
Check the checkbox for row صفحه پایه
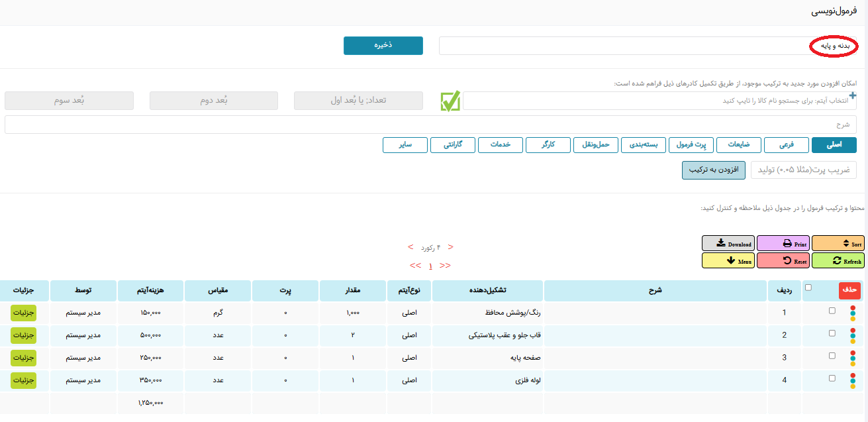pos(832,356)
